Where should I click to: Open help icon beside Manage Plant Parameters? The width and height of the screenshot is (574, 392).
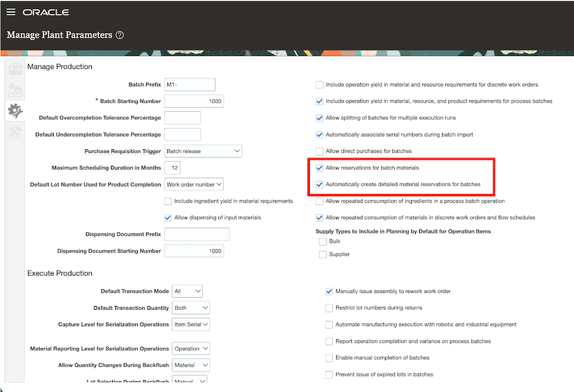click(x=120, y=35)
